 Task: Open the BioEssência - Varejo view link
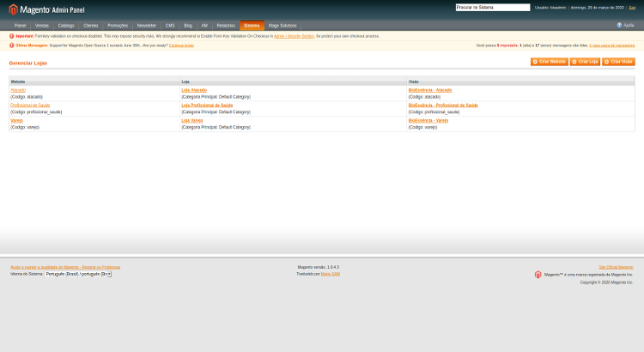click(428, 121)
